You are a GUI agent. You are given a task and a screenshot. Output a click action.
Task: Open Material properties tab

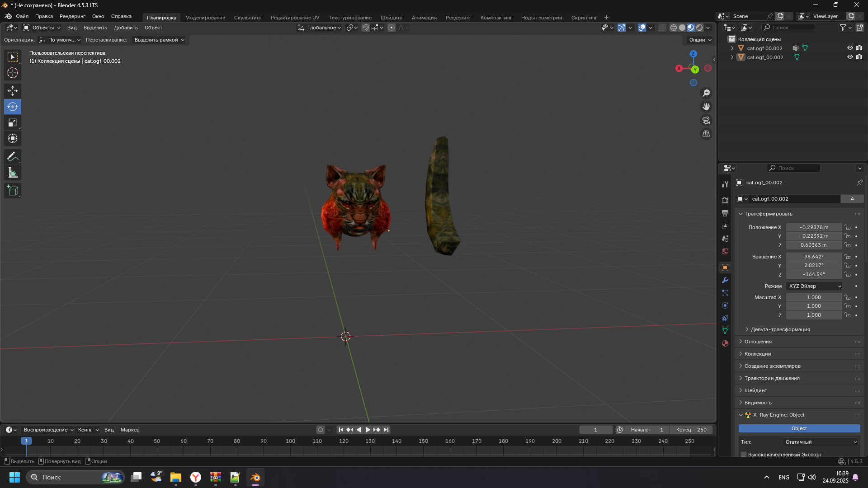point(725,343)
